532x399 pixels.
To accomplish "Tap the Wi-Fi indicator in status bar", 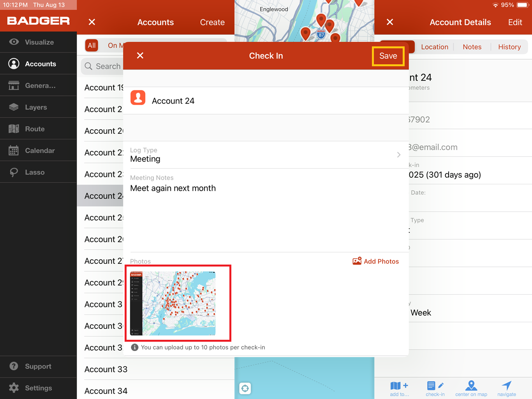I will pos(495,5).
